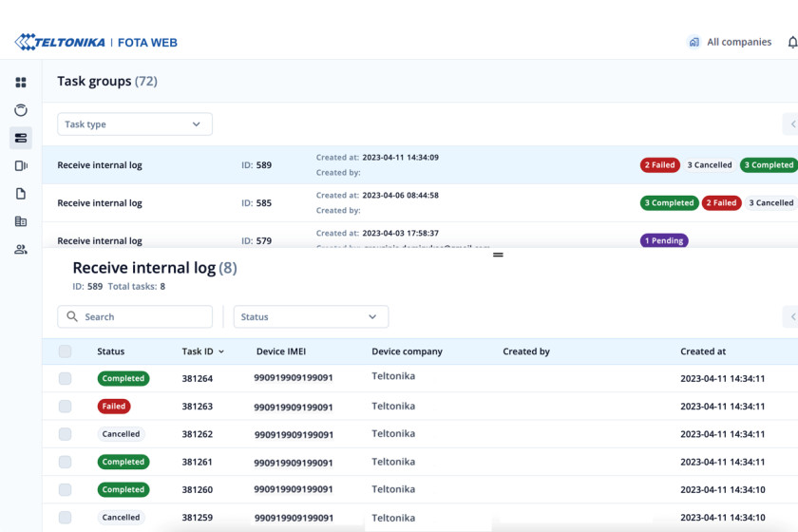Click the 3 Completed badge on group 585
Screen dimensions: 798x532
click(x=669, y=202)
